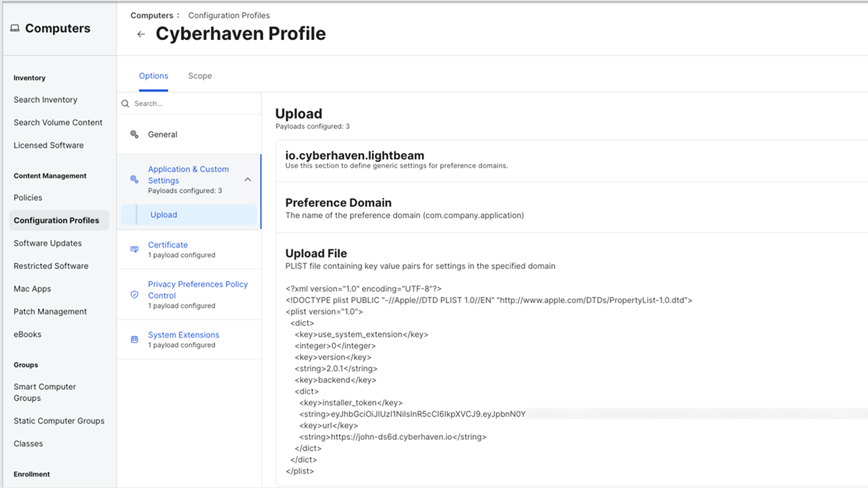This screenshot has width=868, height=488.
Task: Go to Policies in sidebar
Action: click(x=28, y=198)
